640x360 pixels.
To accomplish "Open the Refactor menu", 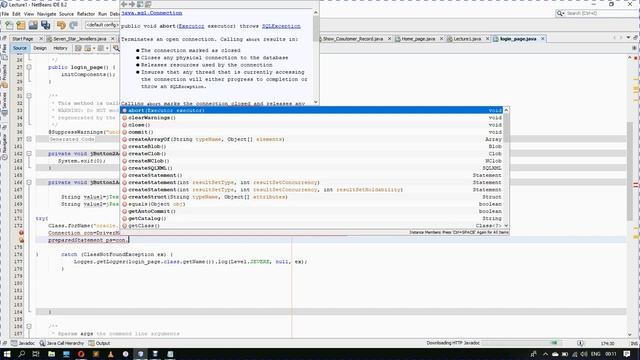I will coord(86,14).
